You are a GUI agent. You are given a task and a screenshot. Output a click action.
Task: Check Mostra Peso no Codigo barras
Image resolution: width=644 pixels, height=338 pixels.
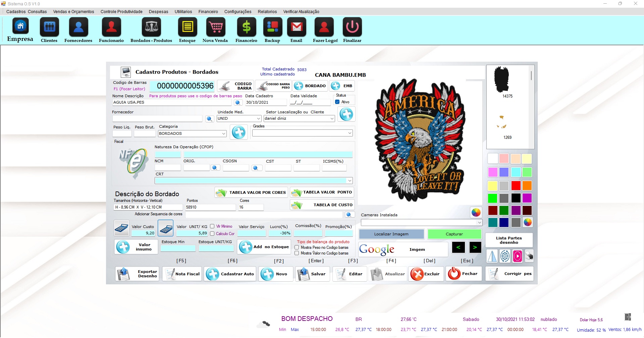pyautogui.click(x=297, y=247)
